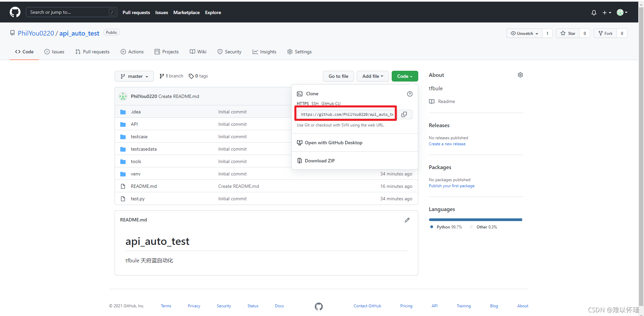
Task: Open the Wiki tab
Action: pos(198,52)
